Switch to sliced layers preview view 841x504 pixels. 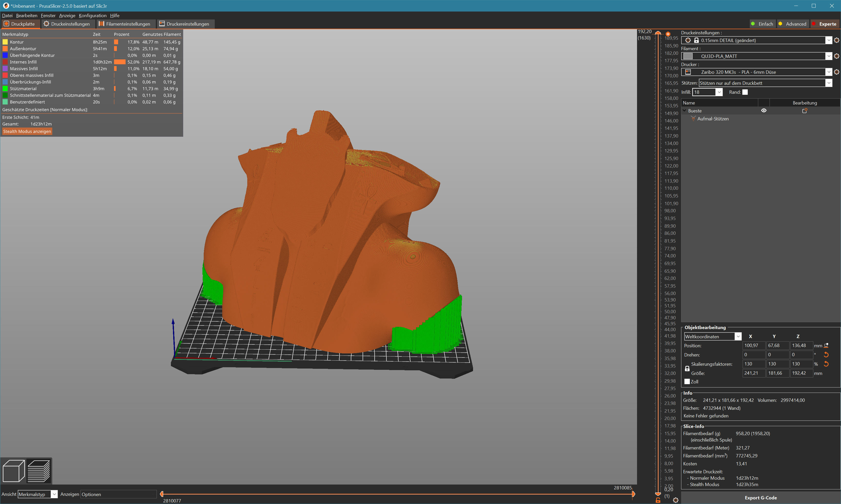[x=39, y=471]
